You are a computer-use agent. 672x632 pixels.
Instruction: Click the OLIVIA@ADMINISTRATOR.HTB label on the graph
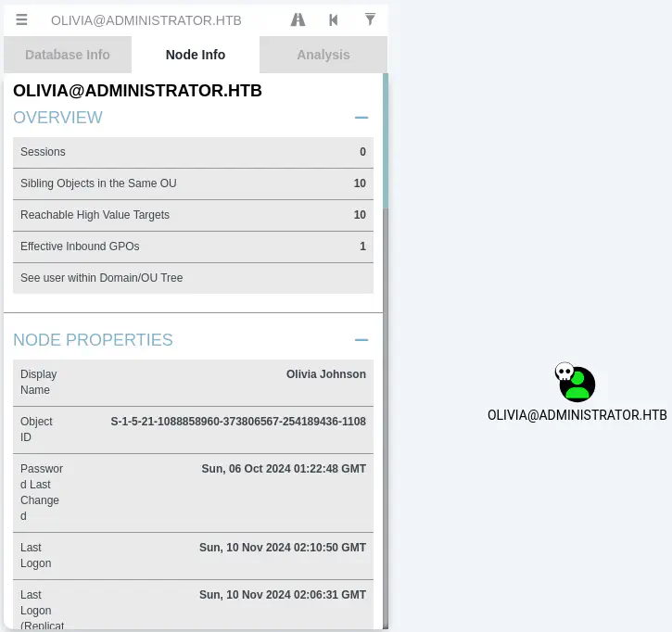click(x=577, y=415)
